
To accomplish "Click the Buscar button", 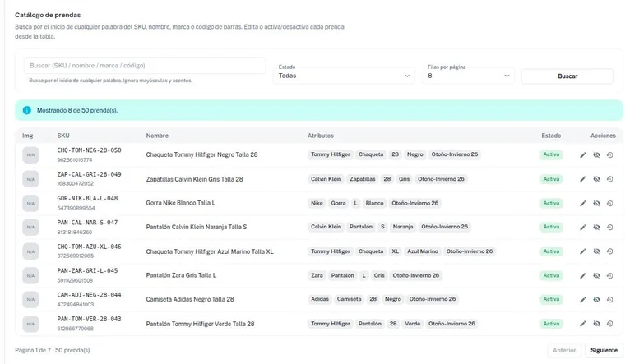I will 567,76.
